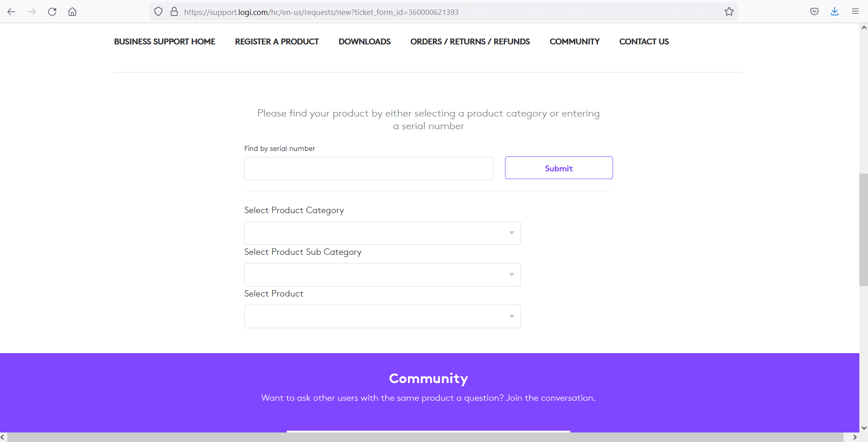868x442 pixels.
Task: Open the Contact Us link
Action: [644, 42]
